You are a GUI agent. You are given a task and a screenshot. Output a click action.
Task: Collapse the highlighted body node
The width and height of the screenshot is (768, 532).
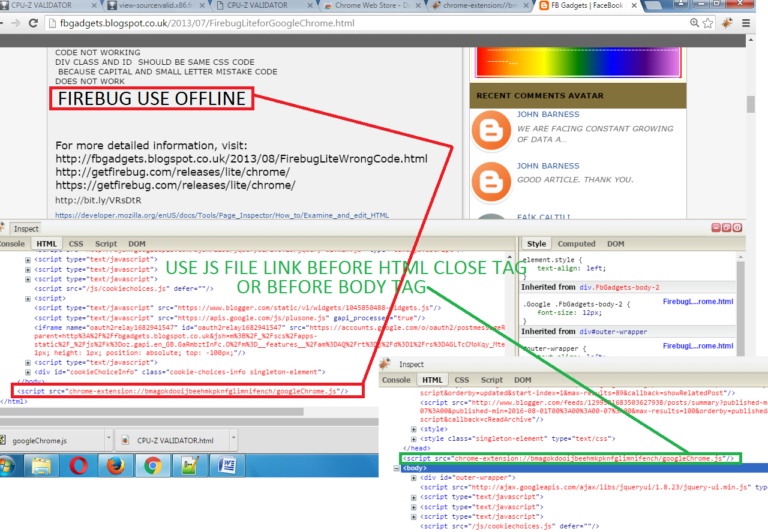pos(397,468)
